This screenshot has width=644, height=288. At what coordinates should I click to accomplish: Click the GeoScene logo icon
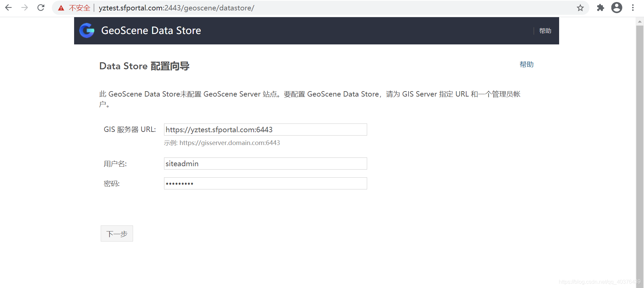coord(87,31)
